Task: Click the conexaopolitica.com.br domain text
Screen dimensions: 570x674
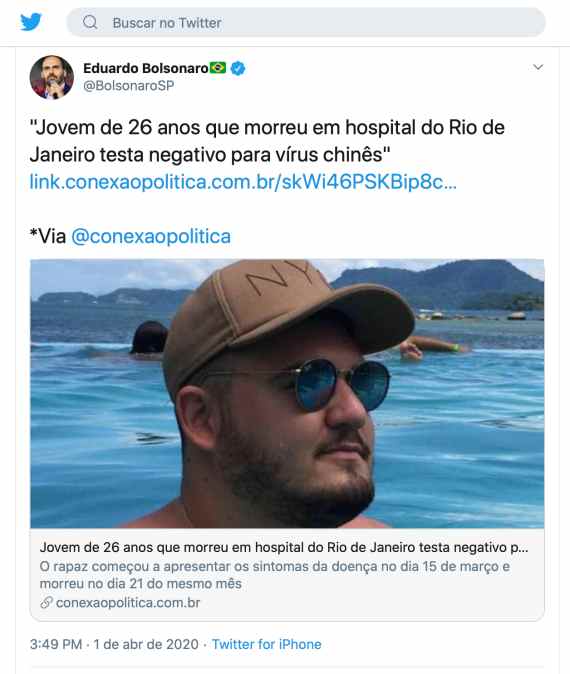Action: coord(128,603)
